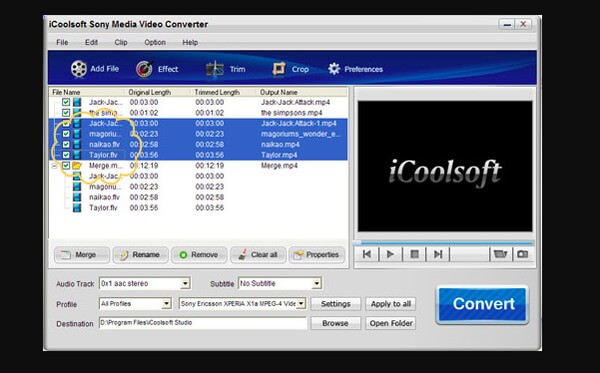Select output name 'Taylor.mp4'
The width and height of the screenshot is (600, 373).
279,155
